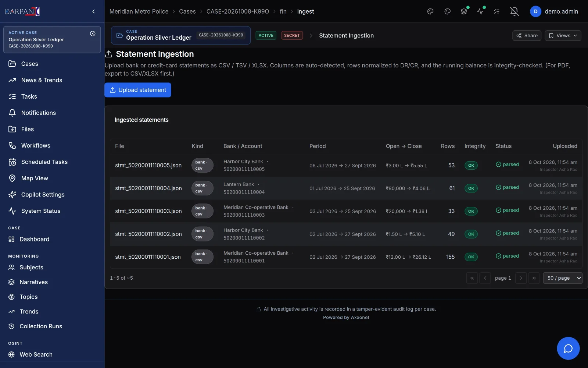Jump to the first page of statements
This screenshot has width=588, height=368.
pyautogui.click(x=472, y=278)
